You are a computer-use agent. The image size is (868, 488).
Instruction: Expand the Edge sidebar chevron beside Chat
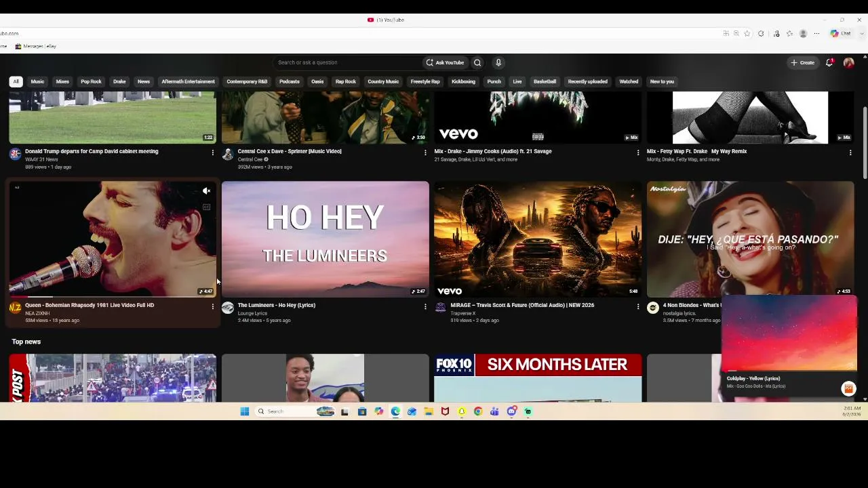click(x=862, y=33)
